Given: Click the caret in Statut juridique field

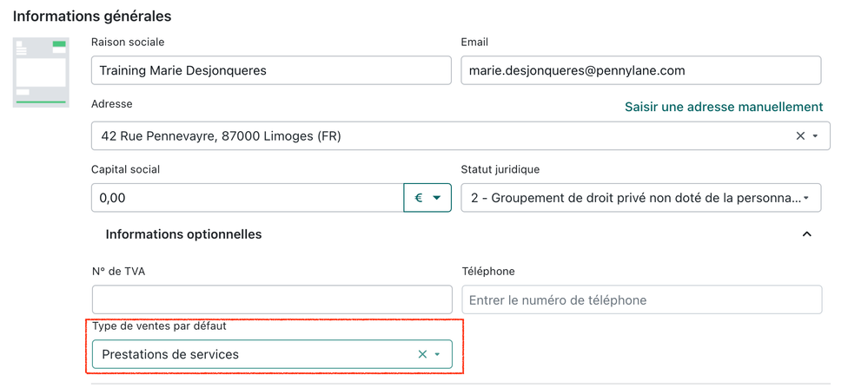Looking at the screenshot, I should (x=806, y=198).
